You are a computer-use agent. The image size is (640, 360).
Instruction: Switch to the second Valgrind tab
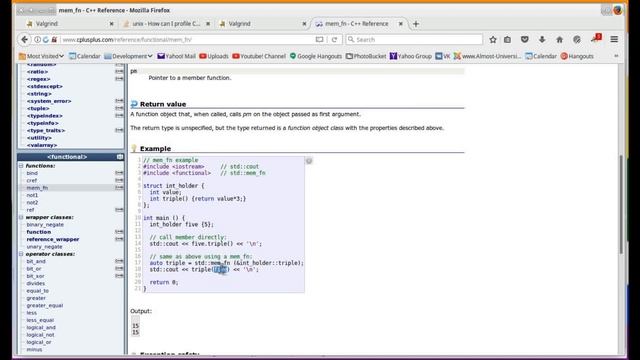(x=262, y=24)
